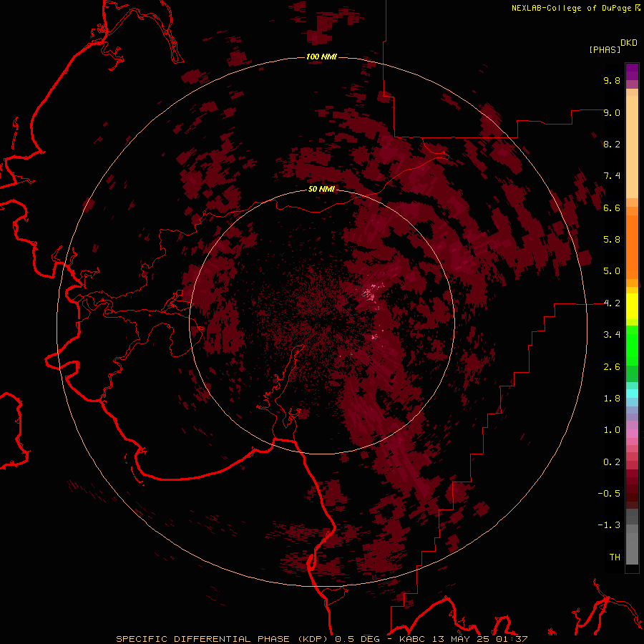644x644 pixels.
Task: Select the 9.8 legend value
Action: [612, 80]
